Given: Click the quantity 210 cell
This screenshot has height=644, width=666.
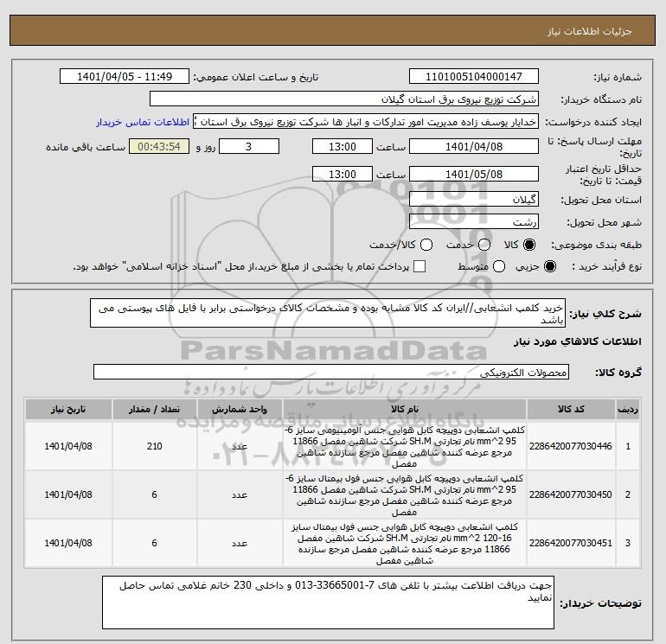Looking at the screenshot, I should click(155, 447).
